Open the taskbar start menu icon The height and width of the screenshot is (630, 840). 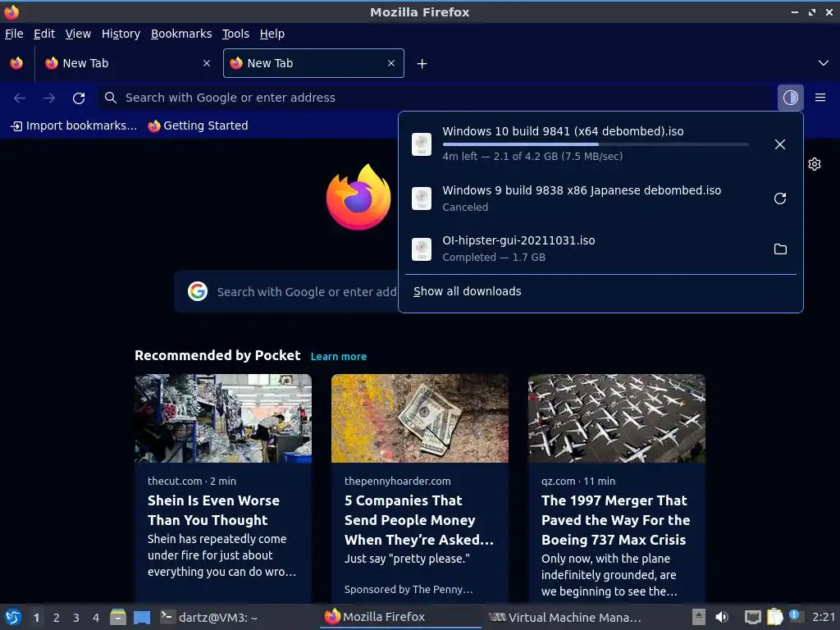(13, 617)
